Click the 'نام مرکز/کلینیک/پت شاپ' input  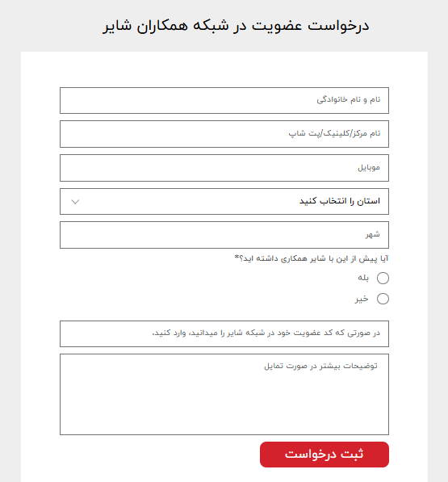(x=224, y=134)
